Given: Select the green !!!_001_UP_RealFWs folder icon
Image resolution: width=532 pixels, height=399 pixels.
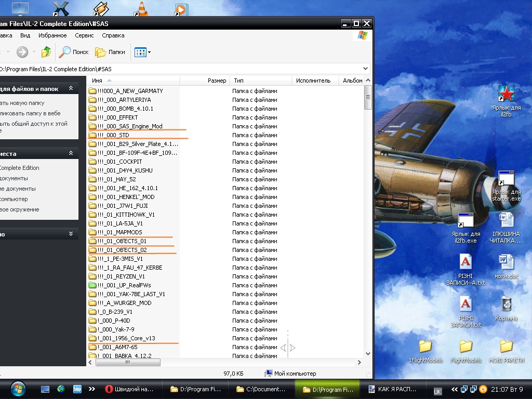Looking at the screenshot, I should (x=92, y=285).
